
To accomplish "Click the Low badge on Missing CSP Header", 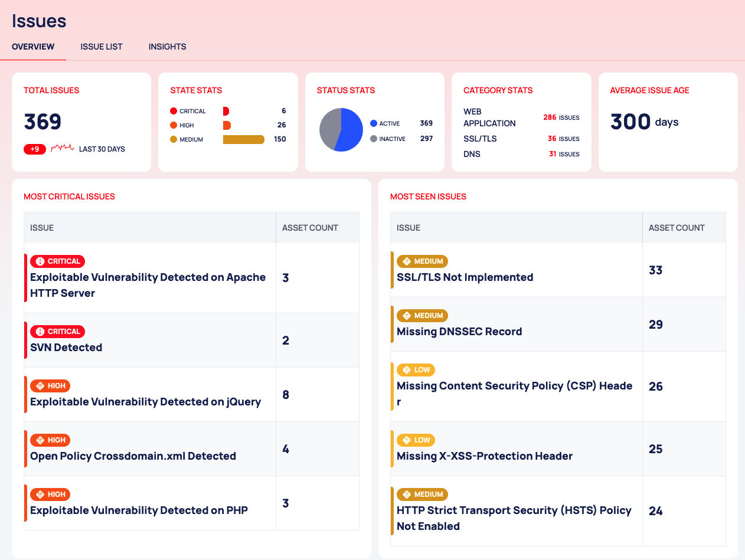I will click(x=416, y=370).
